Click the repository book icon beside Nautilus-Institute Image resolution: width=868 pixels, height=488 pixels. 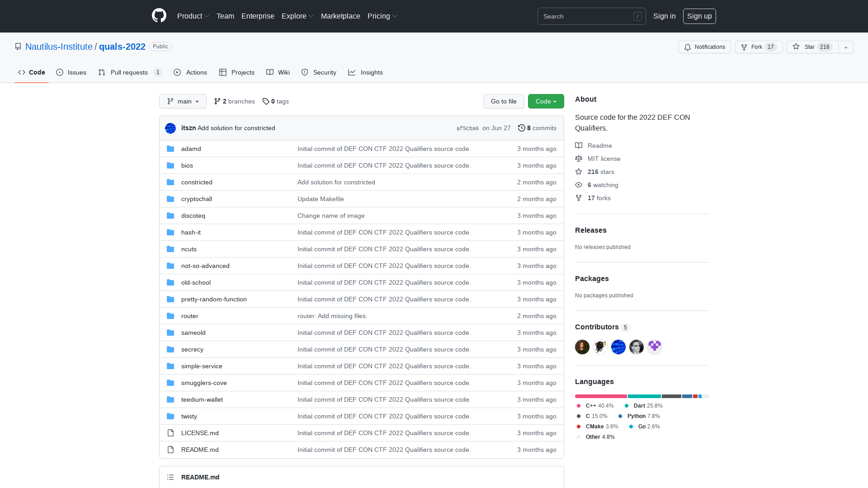pos(18,47)
